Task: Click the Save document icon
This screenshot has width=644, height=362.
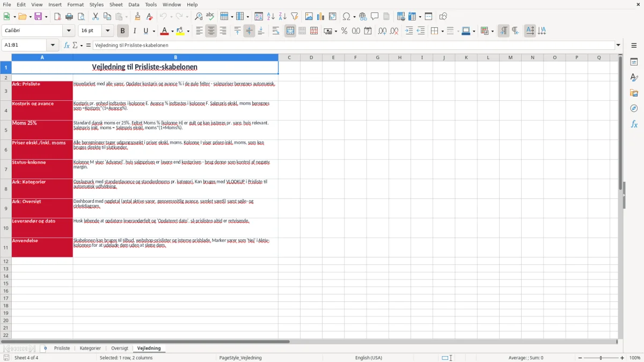Action: [38, 17]
